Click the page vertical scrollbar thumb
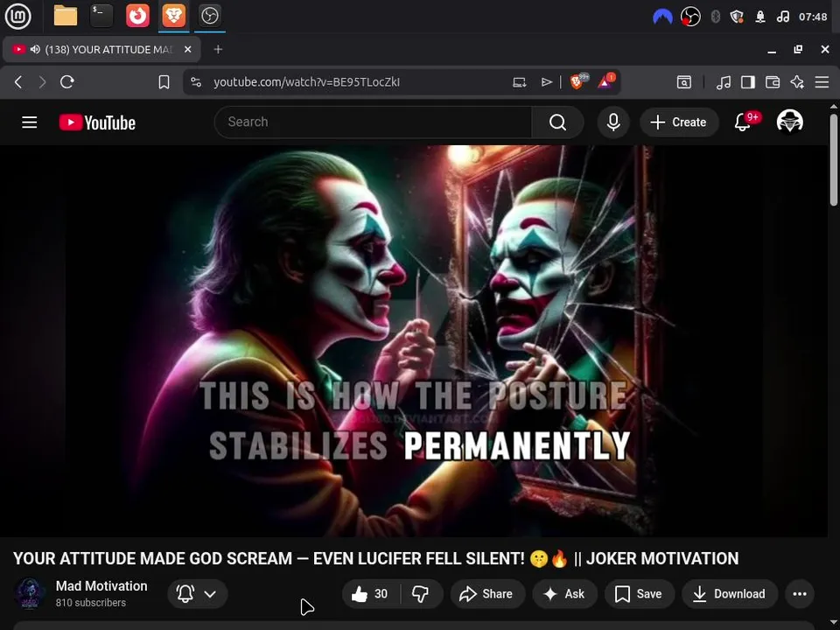This screenshot has width=840, height=630. (x=834, y=159)
